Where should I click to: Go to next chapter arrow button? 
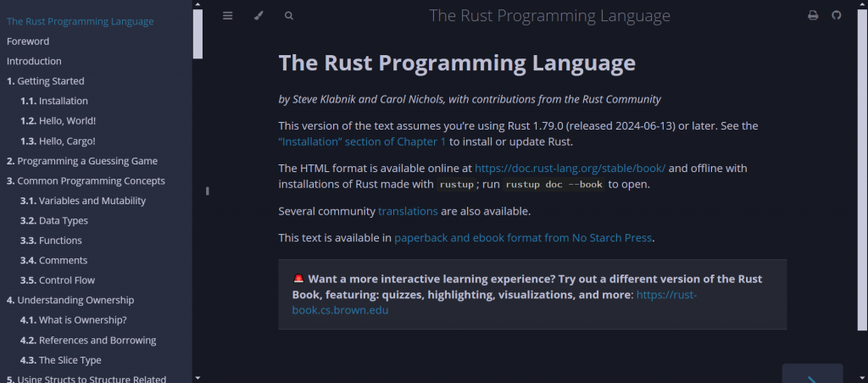[x=812, y=375]
